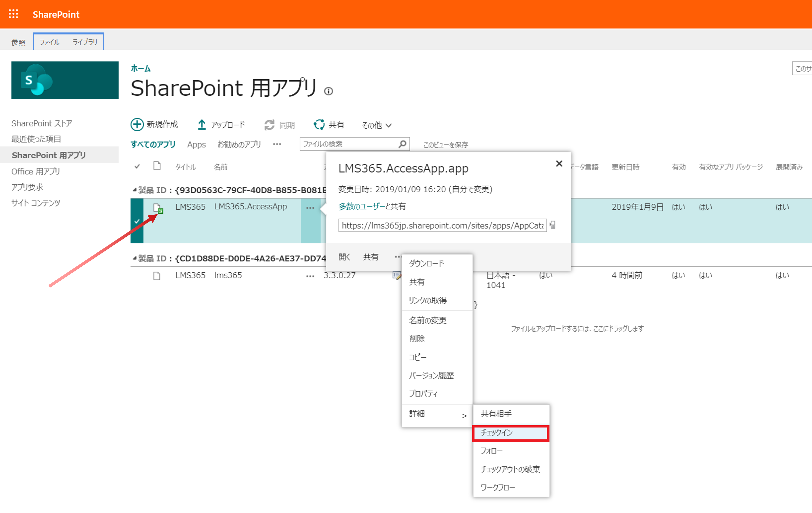
Task: Choose チェックイン in the submenu
Action: click(x=511, y=433)
